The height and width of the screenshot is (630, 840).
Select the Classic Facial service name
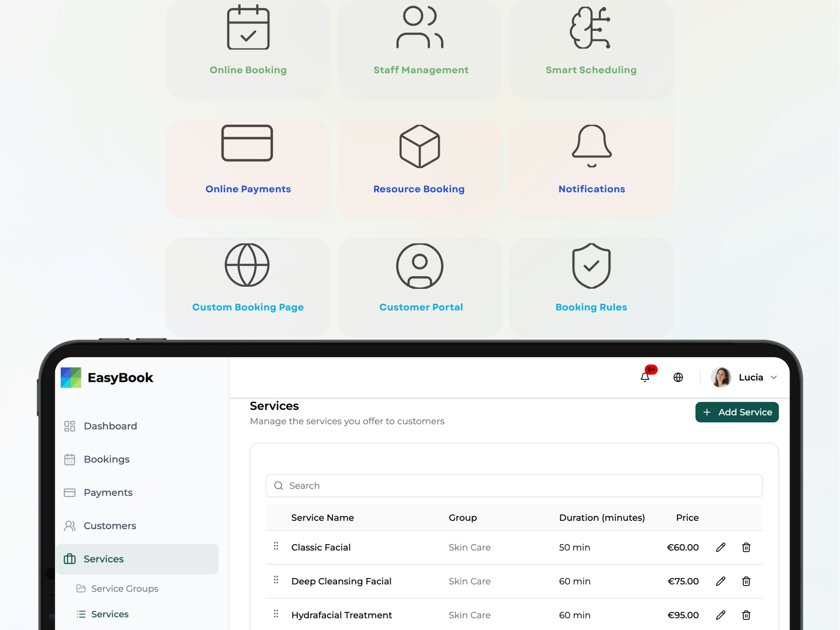click(321, 547)
